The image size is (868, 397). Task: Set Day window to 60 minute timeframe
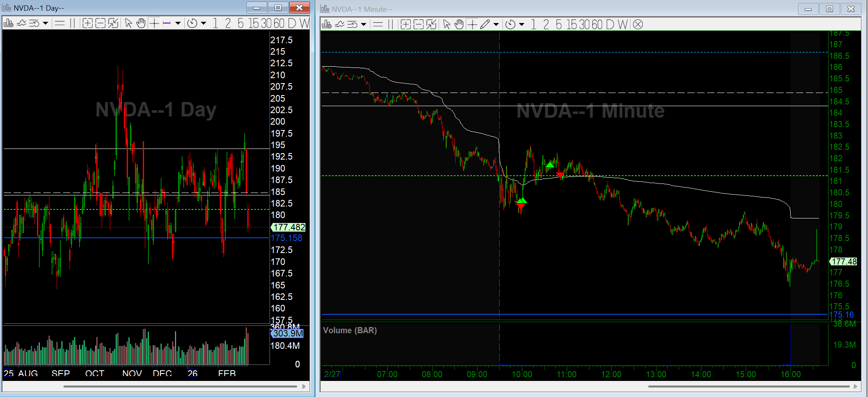click(279, 23)
